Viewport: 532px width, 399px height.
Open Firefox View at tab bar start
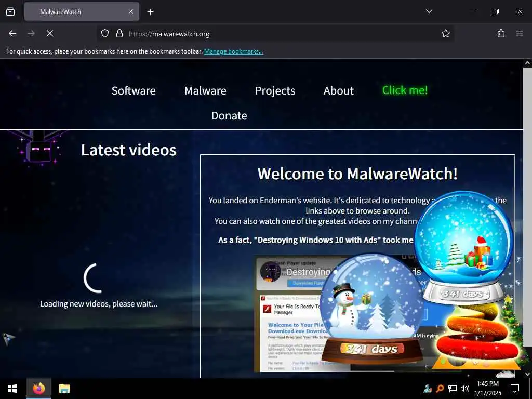pos(10,12)
